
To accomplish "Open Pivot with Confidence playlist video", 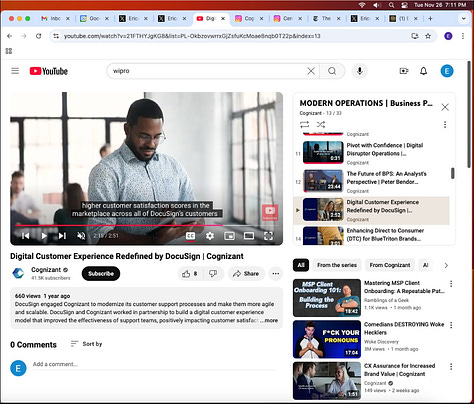I will tap(371, 154).
